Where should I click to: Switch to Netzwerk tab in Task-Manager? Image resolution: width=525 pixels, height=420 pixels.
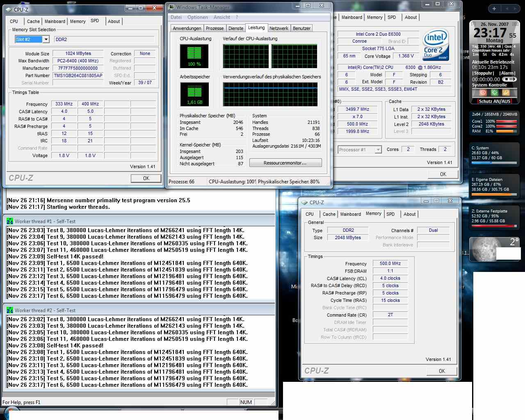pyautogui.click(x=279, y=28)
